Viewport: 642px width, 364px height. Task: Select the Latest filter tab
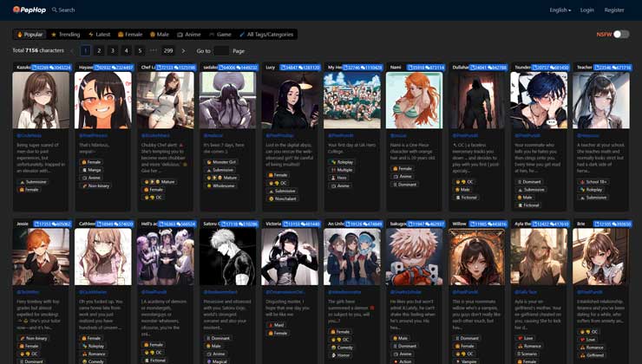point(100,35)
